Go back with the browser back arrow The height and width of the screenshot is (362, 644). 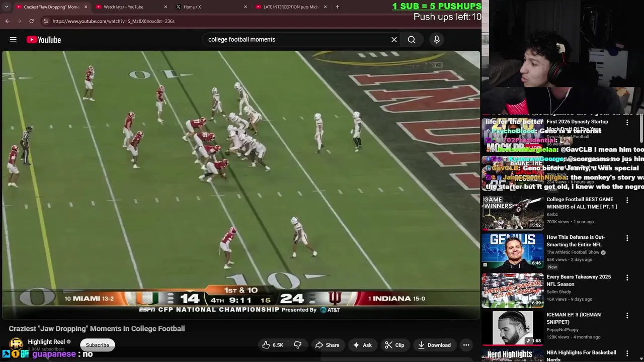click(7, 21)
